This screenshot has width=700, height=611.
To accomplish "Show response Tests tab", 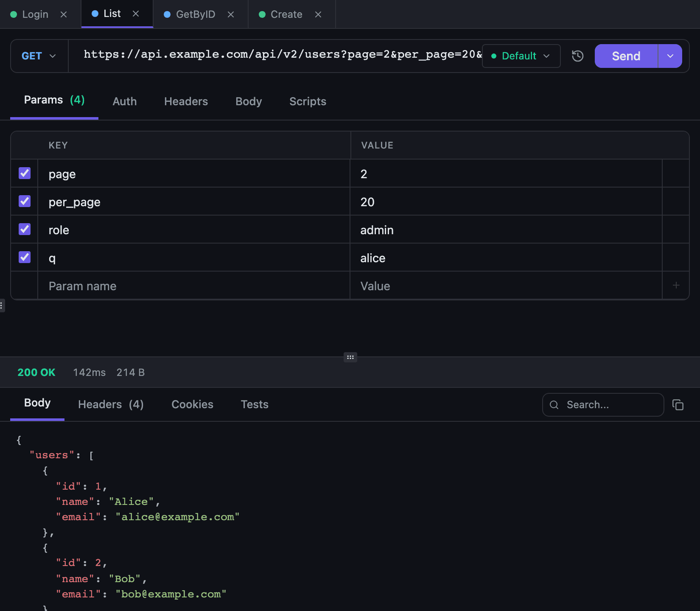I will pyautogui.click(x=255, y=404).
